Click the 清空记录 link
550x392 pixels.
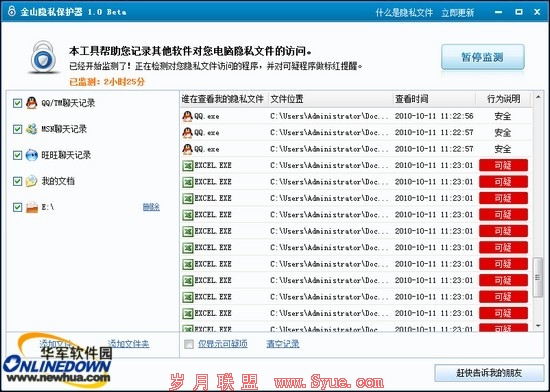[x=283, y=344]
